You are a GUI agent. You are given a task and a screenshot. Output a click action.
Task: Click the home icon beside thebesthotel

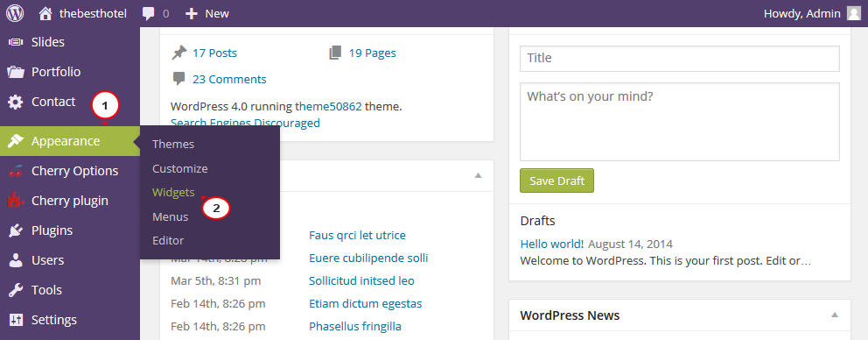click(46, 13)
